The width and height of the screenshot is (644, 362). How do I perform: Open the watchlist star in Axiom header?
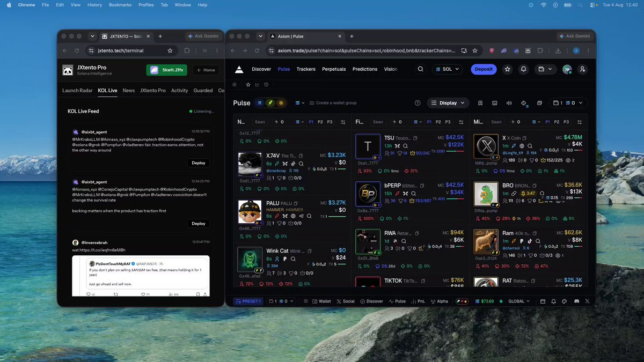tap(507, 69)
